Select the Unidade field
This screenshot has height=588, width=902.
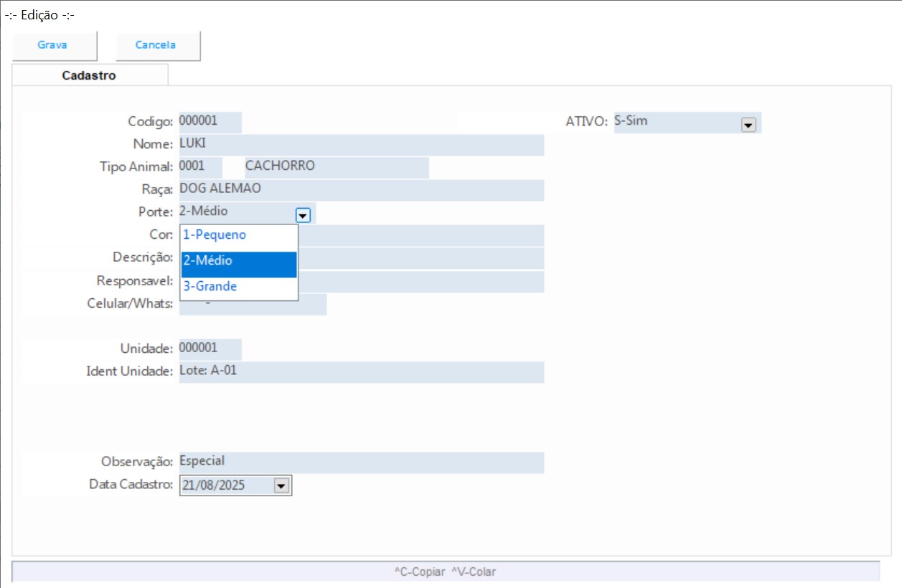pyautogui.click(x=210, y=349)
